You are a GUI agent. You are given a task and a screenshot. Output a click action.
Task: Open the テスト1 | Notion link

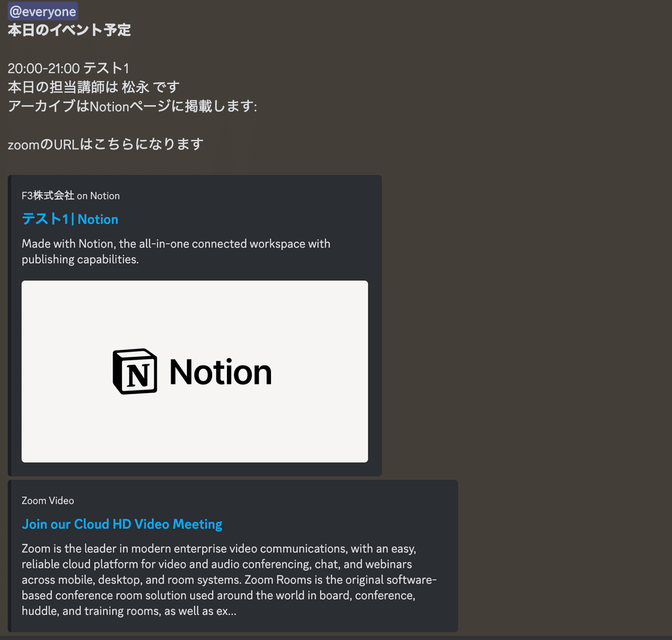point(69,219)
